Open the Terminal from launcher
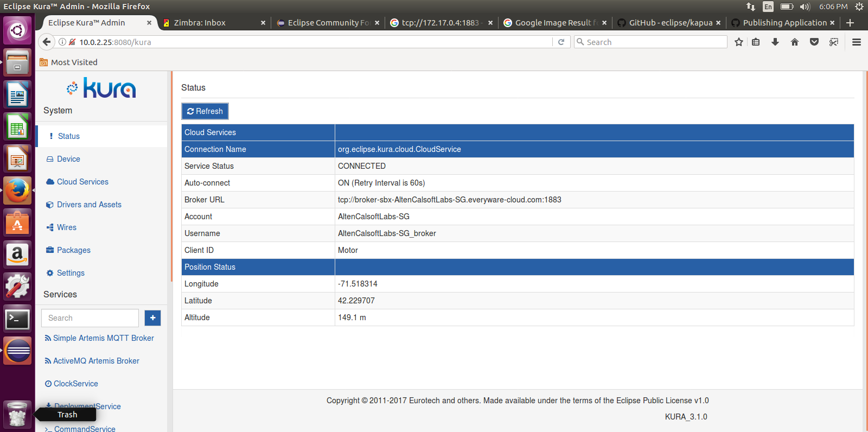Screen dimensions: 868x432 tap(17, 319)
